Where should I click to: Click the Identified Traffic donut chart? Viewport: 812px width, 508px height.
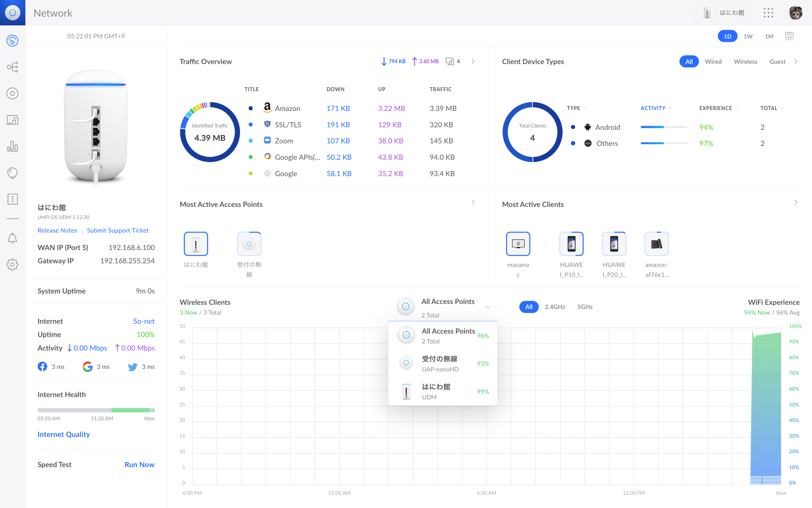(210, 132)
